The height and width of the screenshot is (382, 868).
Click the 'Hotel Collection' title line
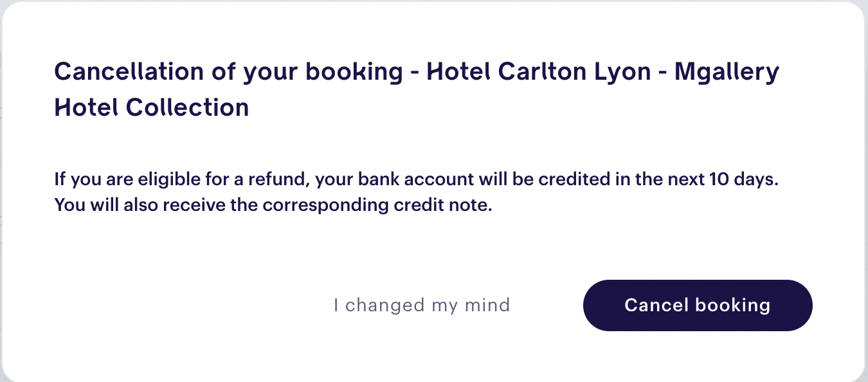[152, 107]
